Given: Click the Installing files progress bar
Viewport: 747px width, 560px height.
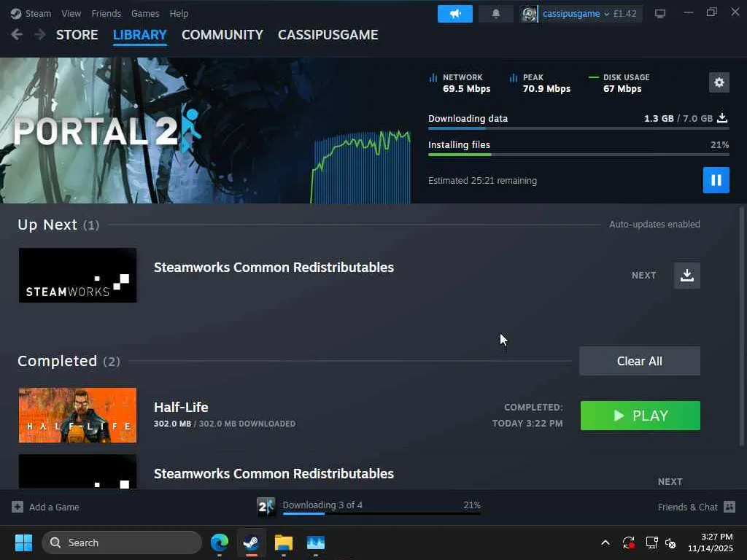Looking at the screenshot, I should (578, 155).
